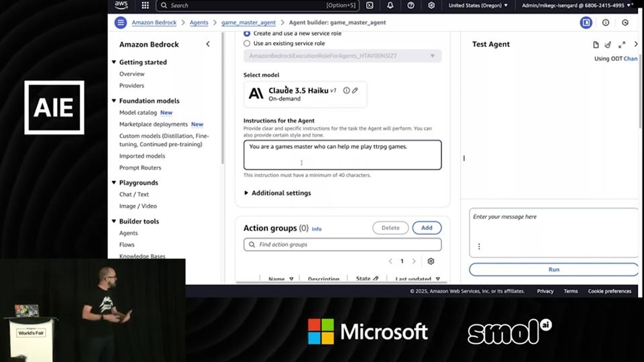The image size is (644, 362).
Task: Open Marketplace deployments in the sidebar
Action: [x=153, y=124]
